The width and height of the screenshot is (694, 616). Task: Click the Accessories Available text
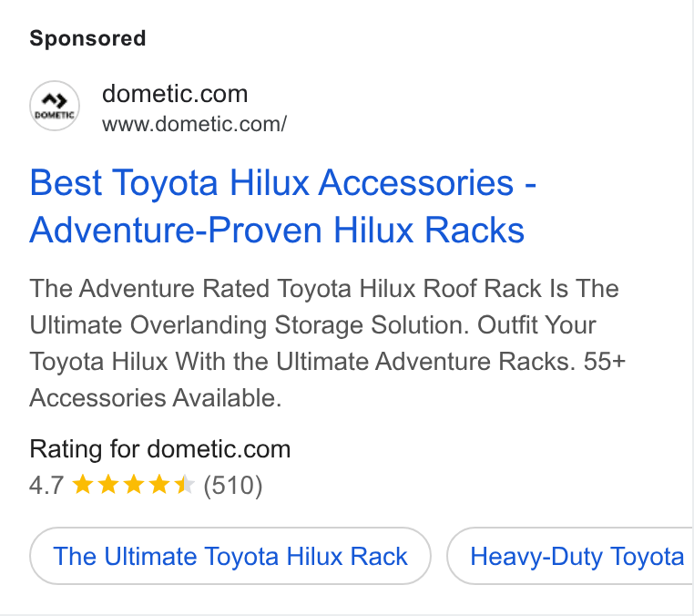pos(156,397)
